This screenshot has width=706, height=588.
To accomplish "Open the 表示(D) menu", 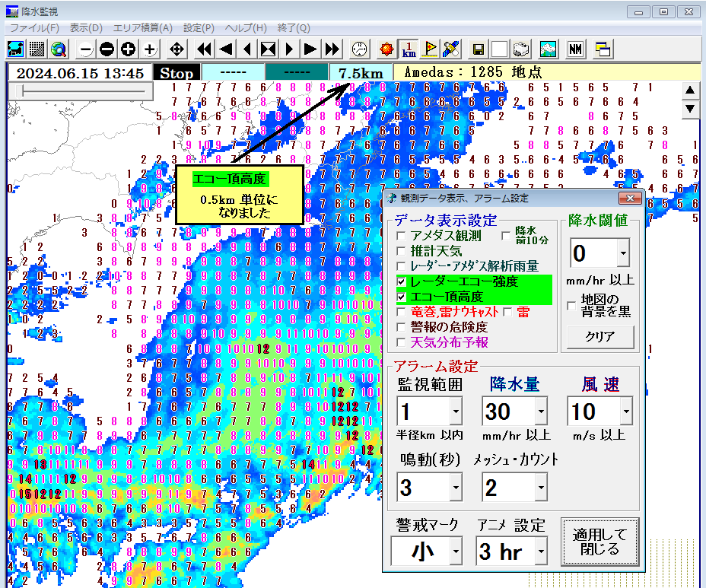I will tap(86, 28).
